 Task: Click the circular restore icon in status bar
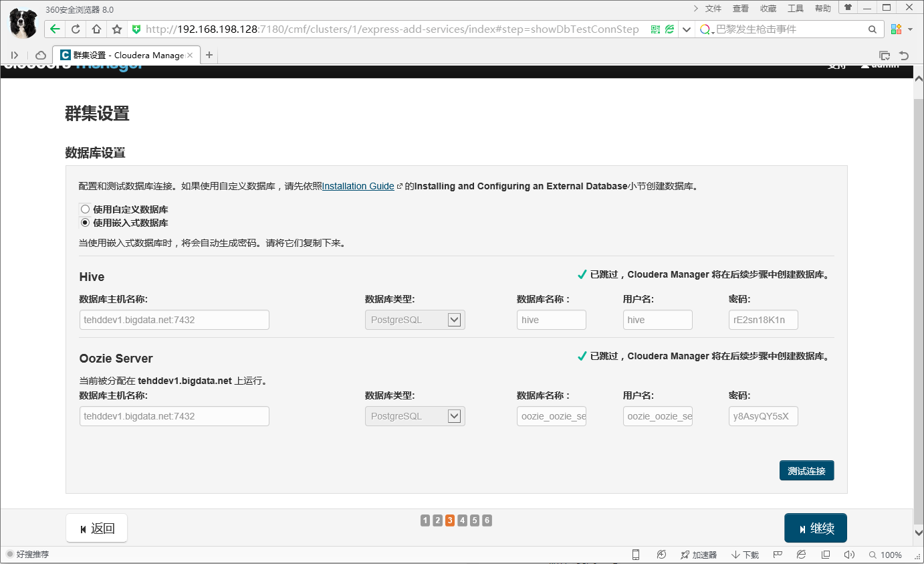pyautogui.click(x=661, y=555)
